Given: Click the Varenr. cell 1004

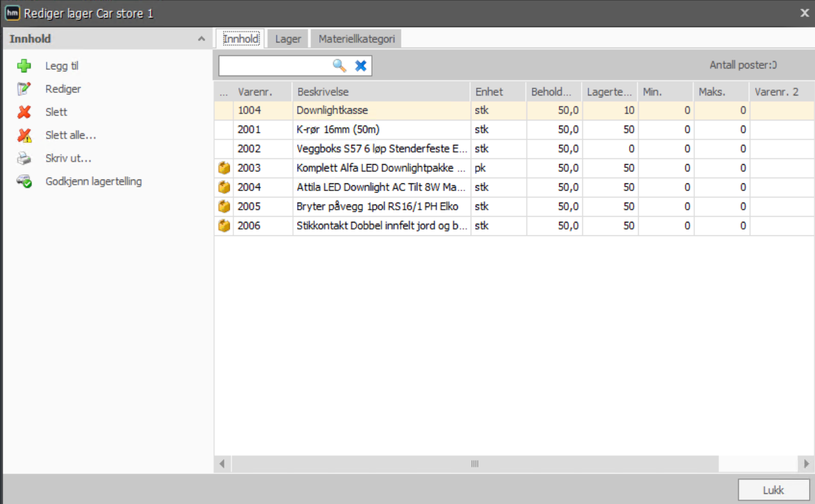Looking at the screenshot, I should click(x=262, y=110).
